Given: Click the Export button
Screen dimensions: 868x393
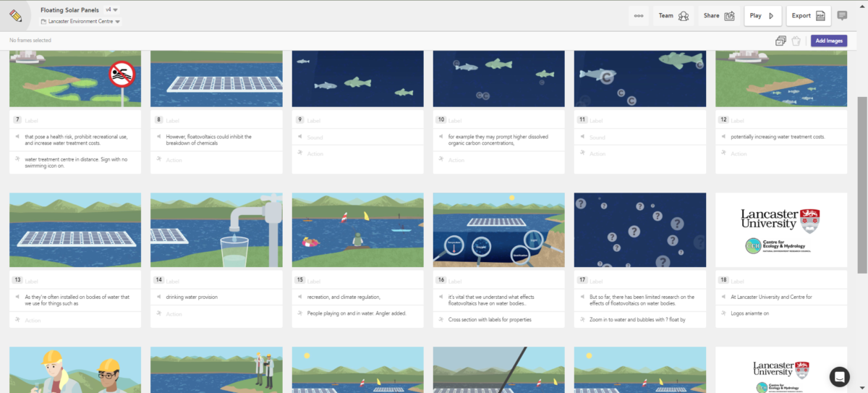Looking at the screenshot, I should [808, 16].
